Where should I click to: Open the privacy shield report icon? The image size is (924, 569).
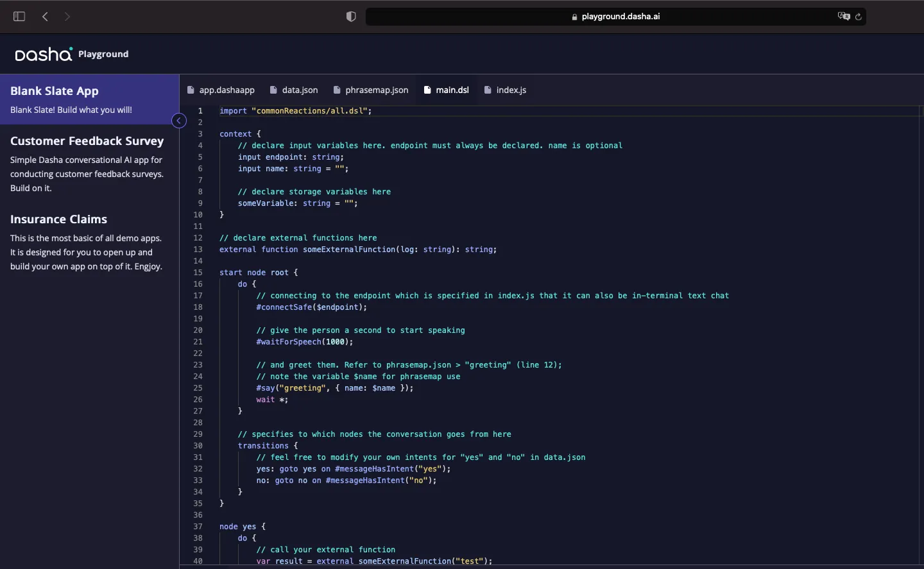pos(351,17)
